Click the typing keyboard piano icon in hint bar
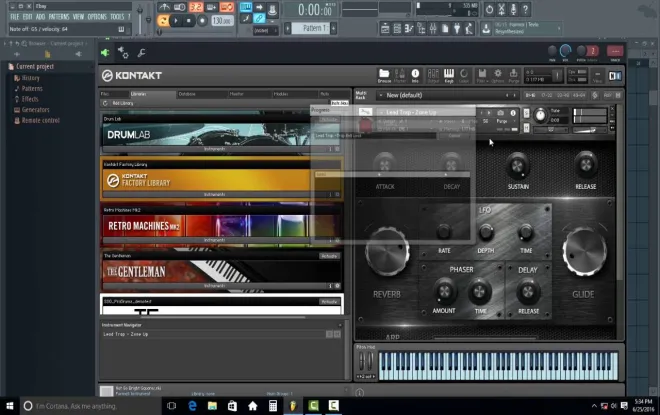The width and height of the screenshot is (660, 415). click(121, 29)
